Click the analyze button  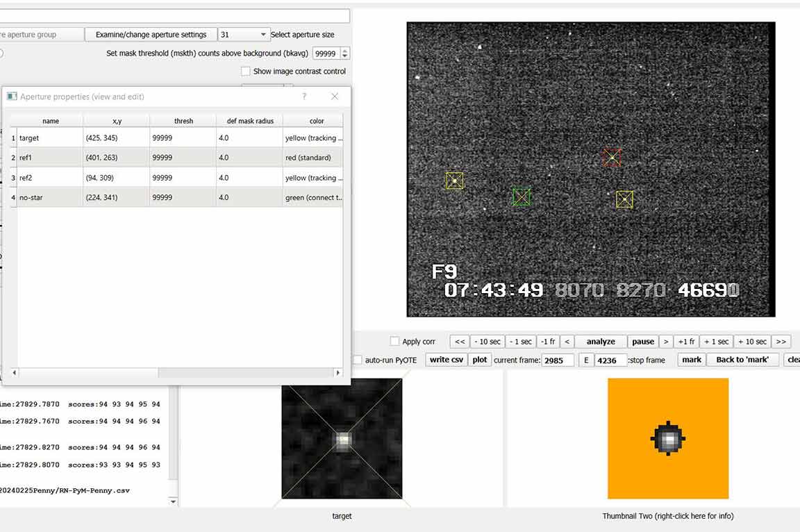coord(601,341)
